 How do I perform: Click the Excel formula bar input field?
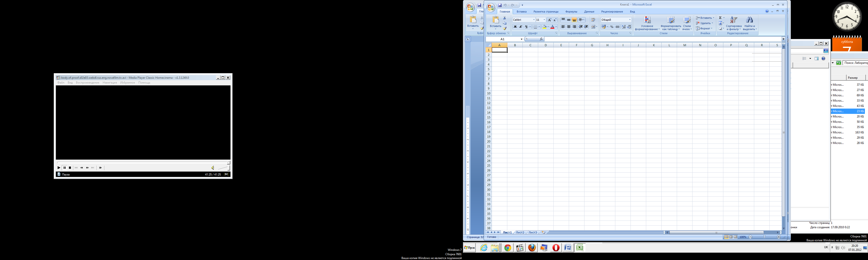click(x=663, y=39)
